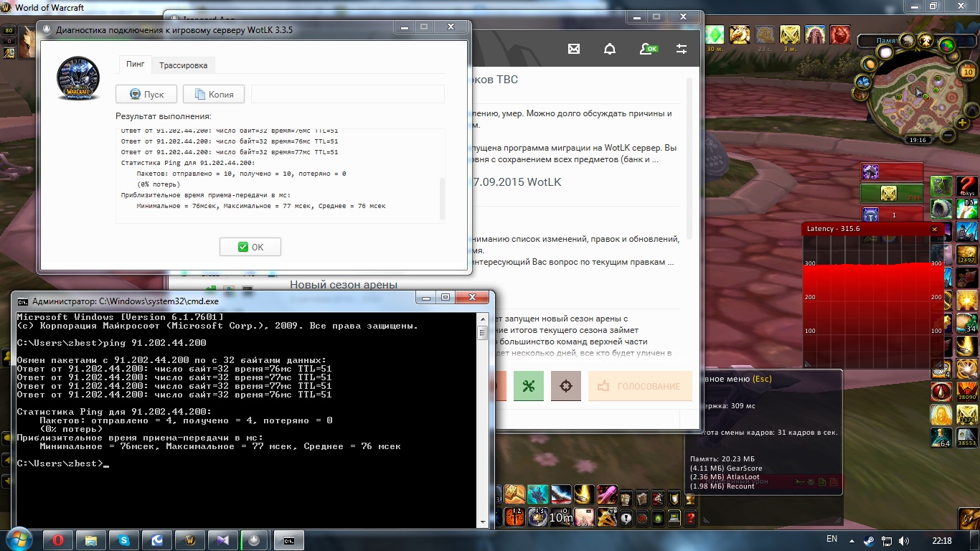The width and height of the screenshot is (980, 551).
Task: Click the Steam tray icon
Action: tap(870, 540)
